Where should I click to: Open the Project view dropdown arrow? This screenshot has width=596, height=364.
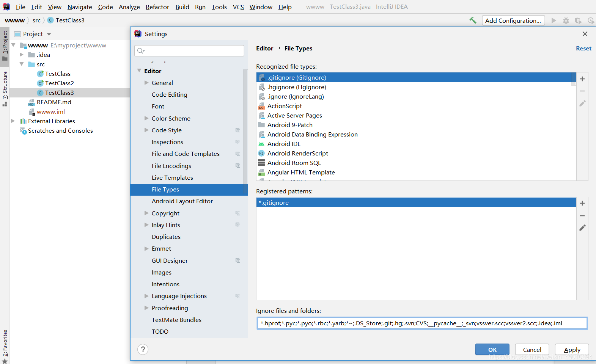(49, 34)
